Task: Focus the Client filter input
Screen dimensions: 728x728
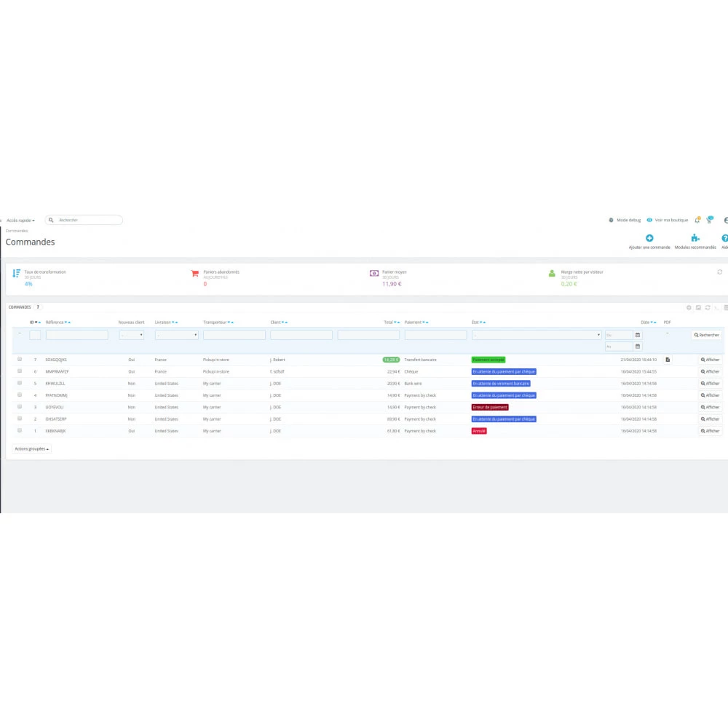Action: coord(301,335)
